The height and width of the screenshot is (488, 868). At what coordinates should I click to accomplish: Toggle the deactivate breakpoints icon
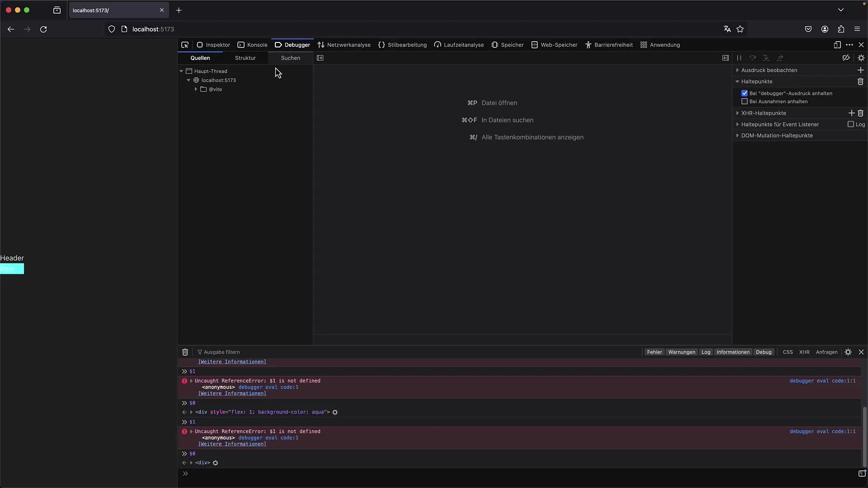tap(846, 58)
